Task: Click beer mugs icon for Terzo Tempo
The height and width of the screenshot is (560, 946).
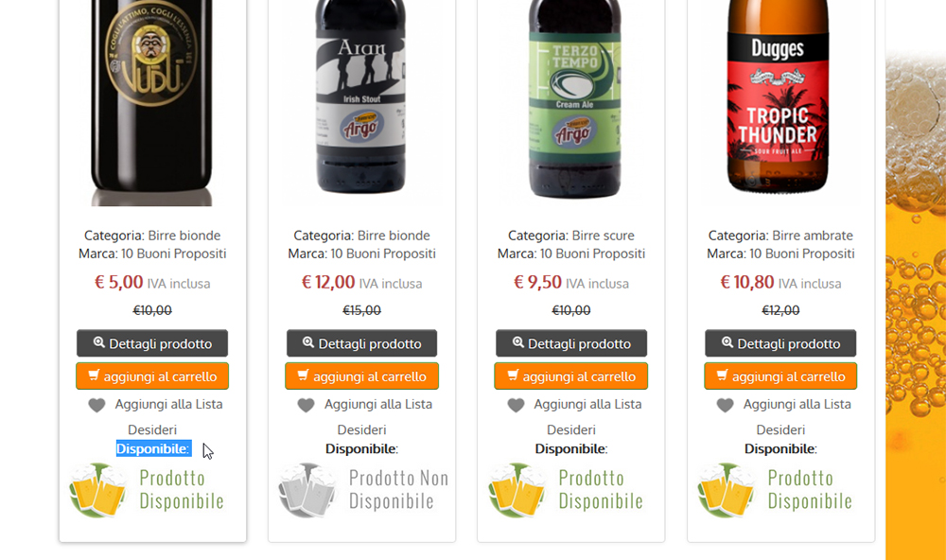Action: (517, 490)
